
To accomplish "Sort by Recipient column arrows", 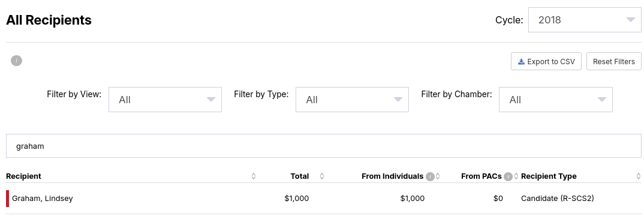I will click(254, 176).
